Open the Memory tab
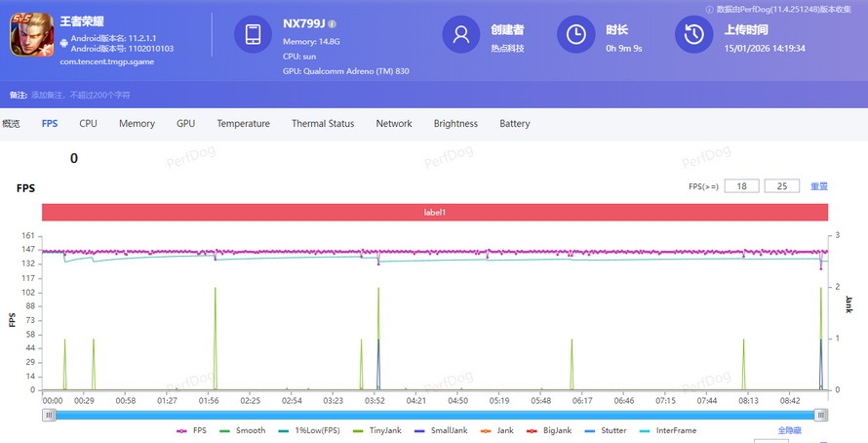This screenshot has width=868, height=443. [137, 124]
